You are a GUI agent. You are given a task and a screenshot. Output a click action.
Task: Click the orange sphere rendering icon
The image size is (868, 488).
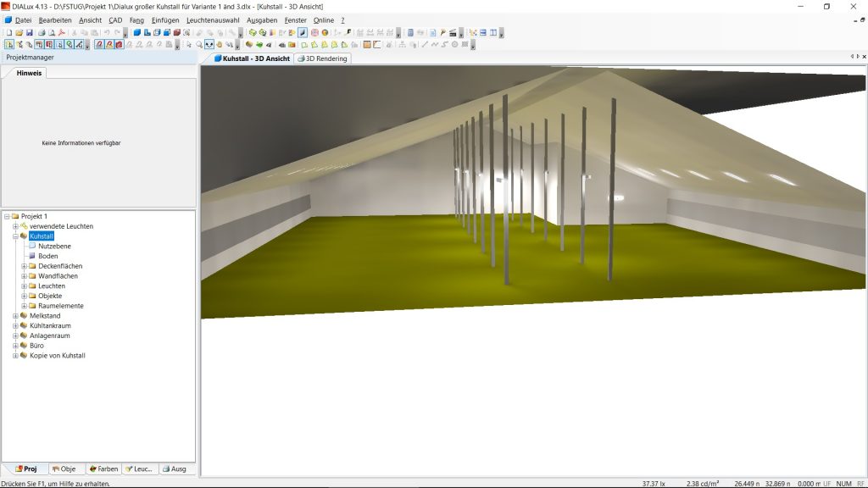coord(325,33)
